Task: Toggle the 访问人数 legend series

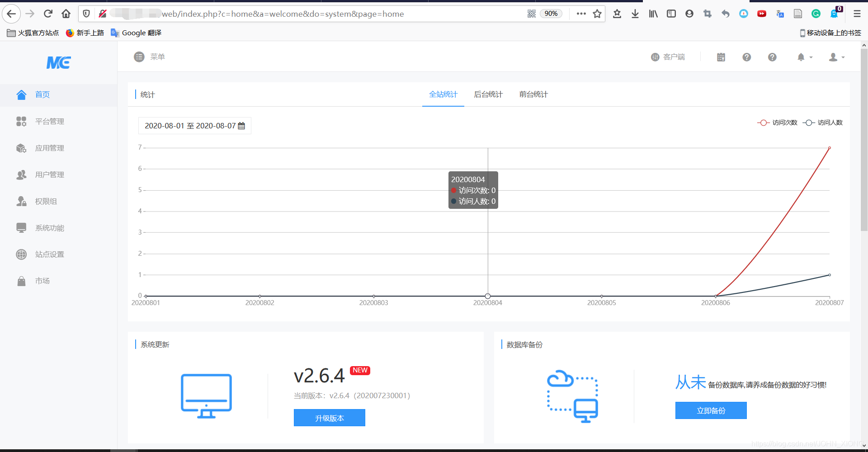Action: [x=823, y=122]
